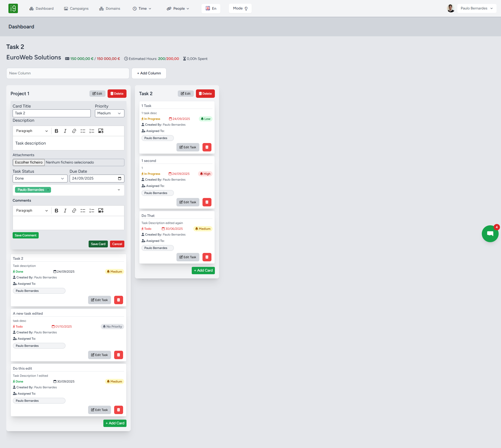Click insert image icon in Description toolbar
This screenshot has width=501, height=448.
[x=101, y=131]
